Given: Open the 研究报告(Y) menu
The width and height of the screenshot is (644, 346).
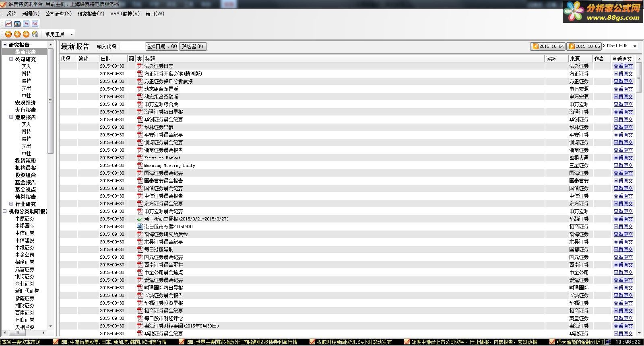Looking at the screenshot, I should point(91,14).
